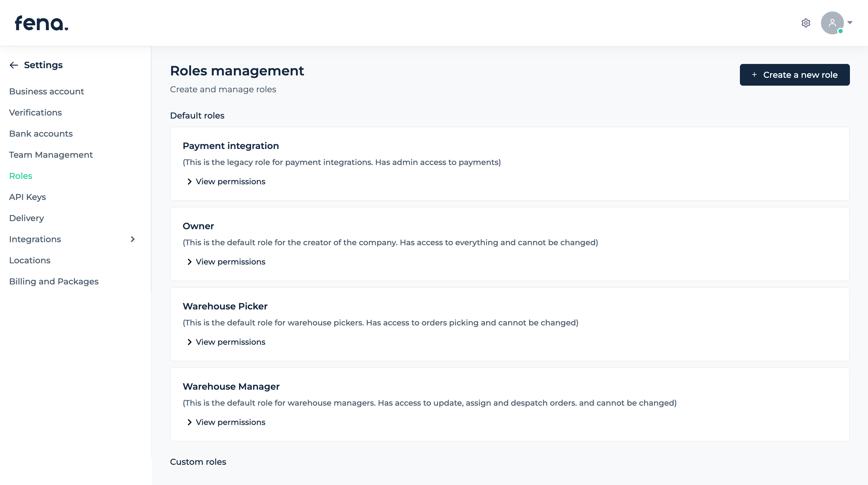Select Billing and Packages menu item

click(x=54, y=281)
